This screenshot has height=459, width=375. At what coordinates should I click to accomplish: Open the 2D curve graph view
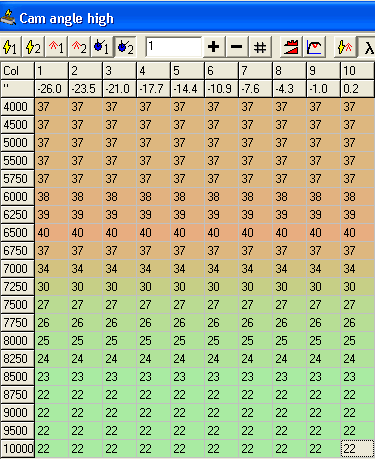point(314,47)
